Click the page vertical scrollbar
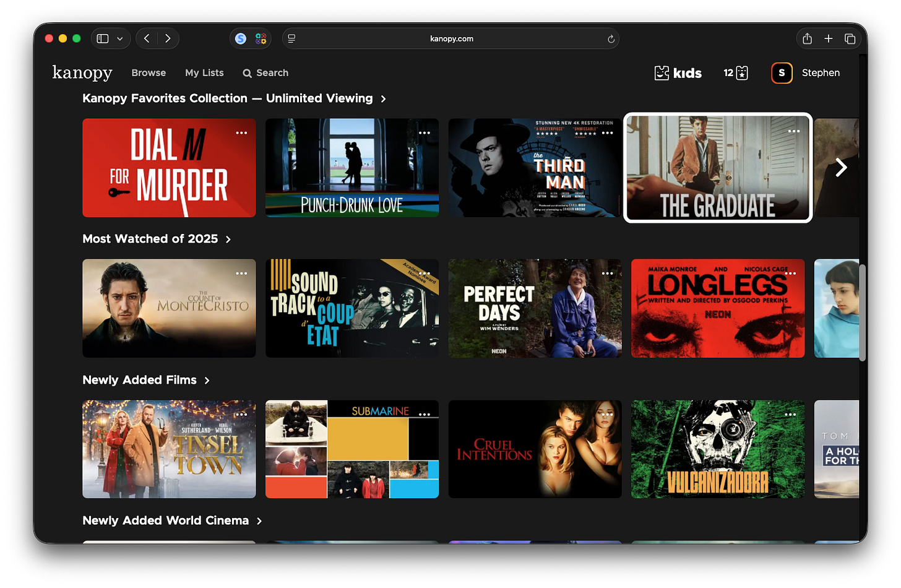901x588 pixels. 862,313
